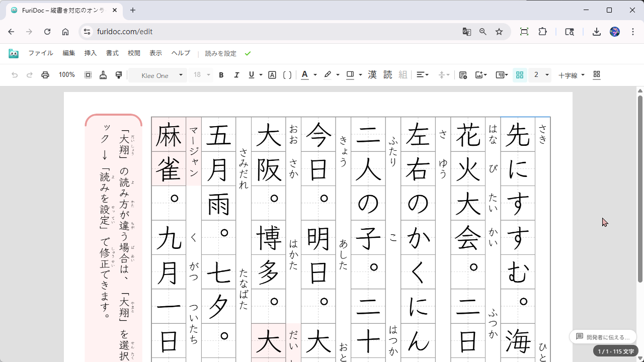Open the Klee One font dropdown
The image size is (644, 362).
(157, 75)
